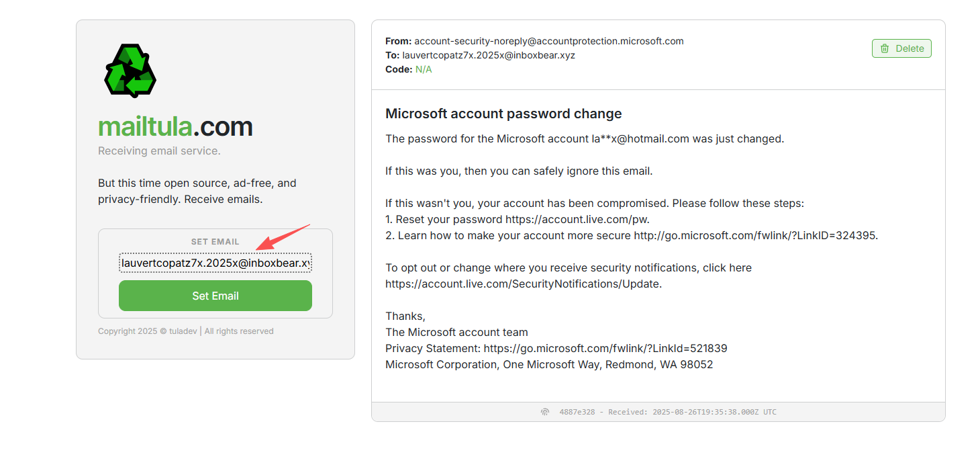Click the SET EMAIL label above the field

coord(215,242)
